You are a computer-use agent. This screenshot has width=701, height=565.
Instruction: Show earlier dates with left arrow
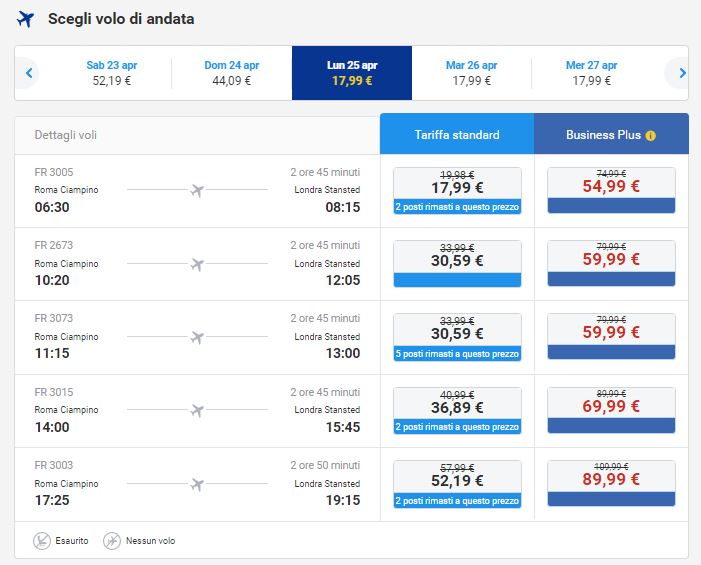tap(29, 73)
